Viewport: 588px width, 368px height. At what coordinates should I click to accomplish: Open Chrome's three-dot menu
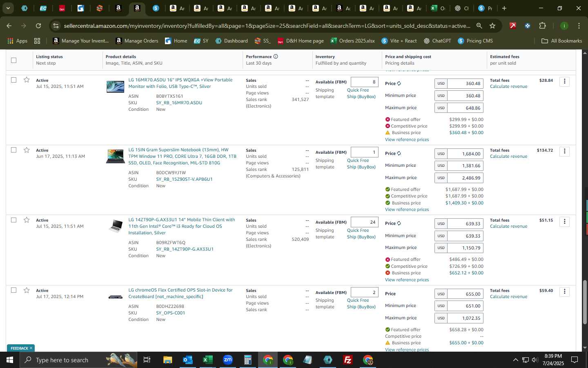(x=579, y=26)
